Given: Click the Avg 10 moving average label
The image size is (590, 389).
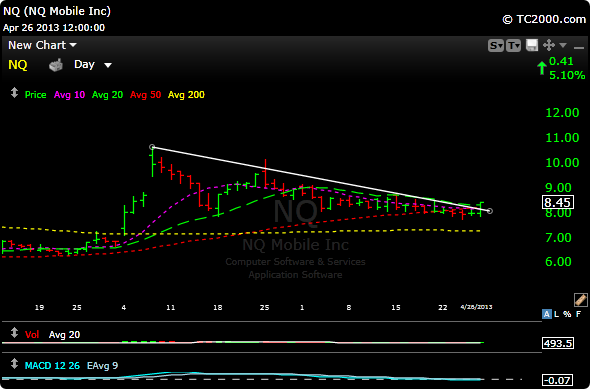Looking at the screenshot, I should click(x=69, y=95).
